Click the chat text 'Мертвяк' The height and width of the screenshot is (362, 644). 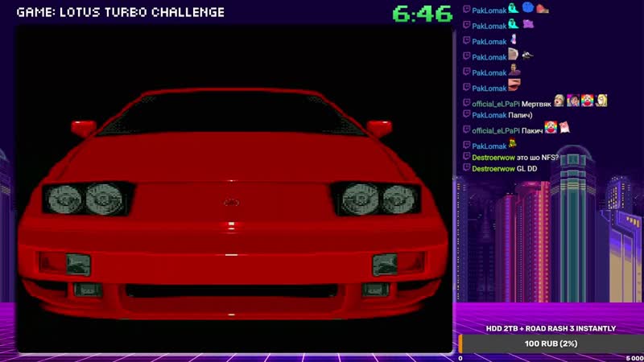point(536,105)
